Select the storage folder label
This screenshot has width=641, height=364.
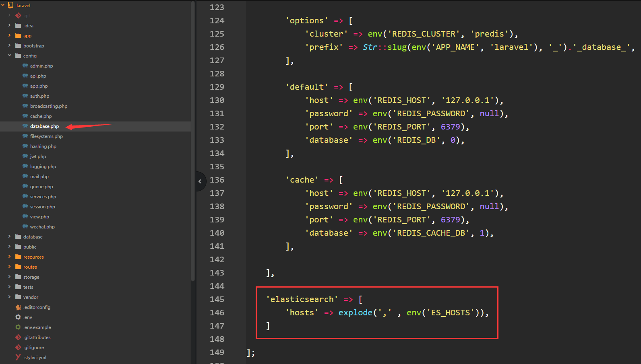click(x=31, y=277)
